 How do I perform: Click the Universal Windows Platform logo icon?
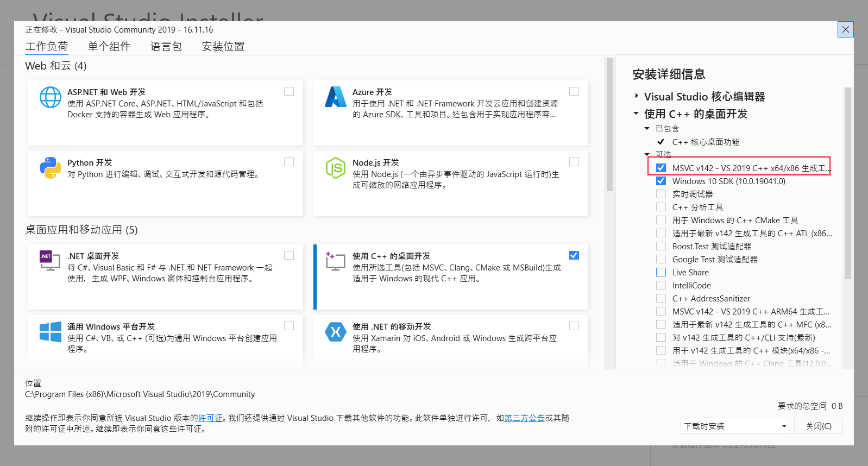pyautogui.click(x=51, y=331)
